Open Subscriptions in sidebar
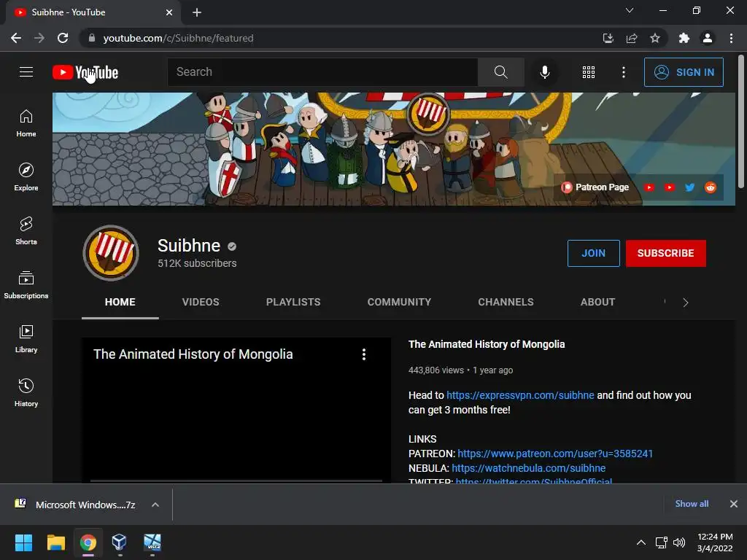747x560 pixels. pyautogui.click(x=26, y=284)
